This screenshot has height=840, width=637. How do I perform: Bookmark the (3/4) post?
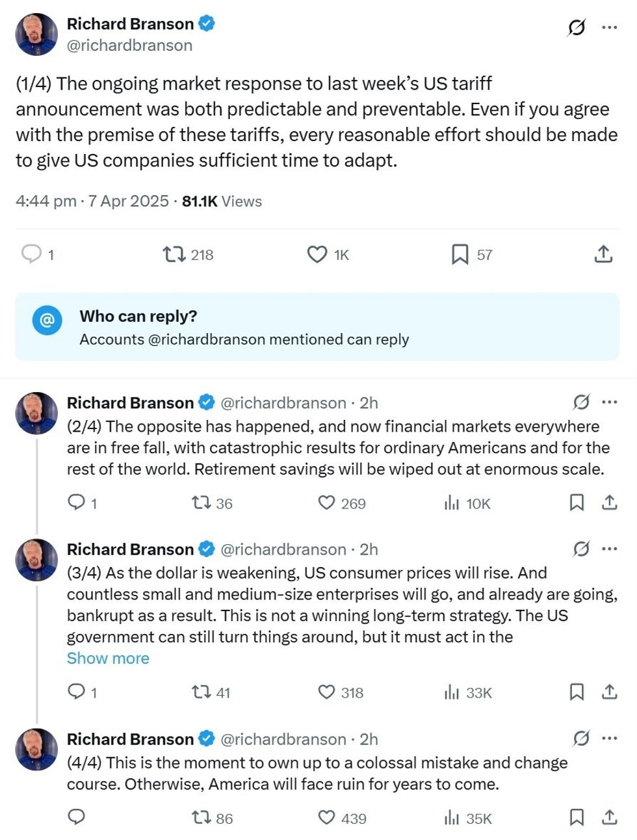577,692
